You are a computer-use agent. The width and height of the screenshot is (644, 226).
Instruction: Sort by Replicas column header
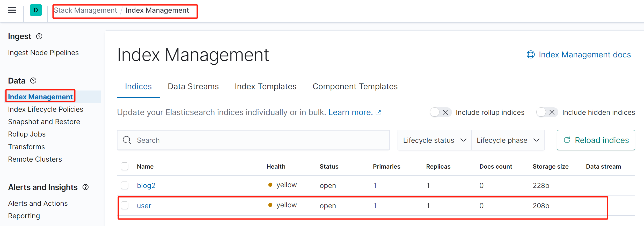pos(438,167)
